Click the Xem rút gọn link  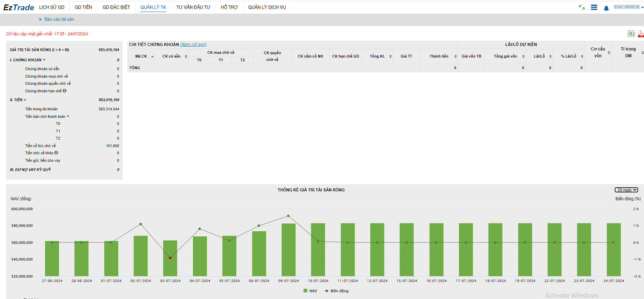(x=193, y=45)
